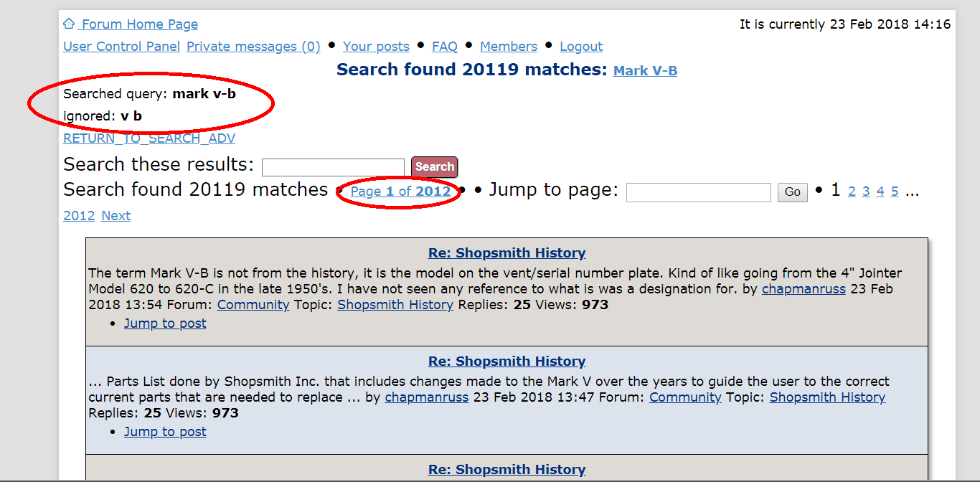This screenshot has height=482, width=980.
Task: Click 'Jump to post' in second result
Action: (x=165, y=432)
